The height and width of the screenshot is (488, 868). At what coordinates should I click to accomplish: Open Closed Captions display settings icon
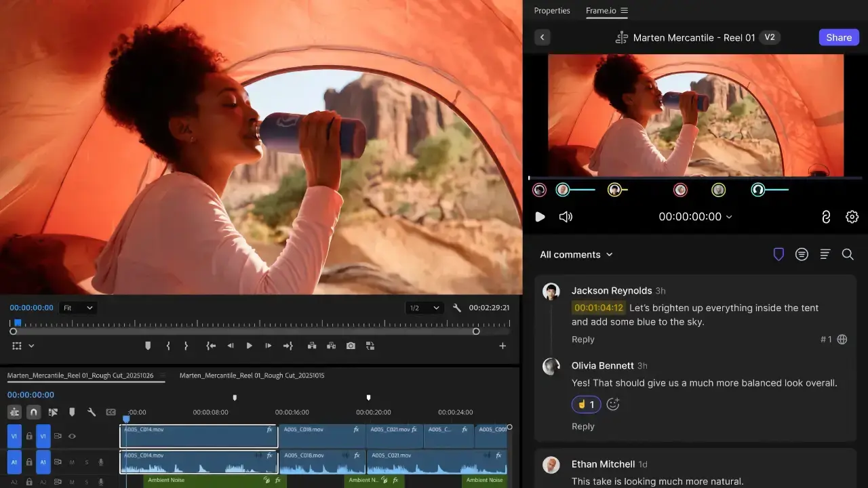pos(111,412)
